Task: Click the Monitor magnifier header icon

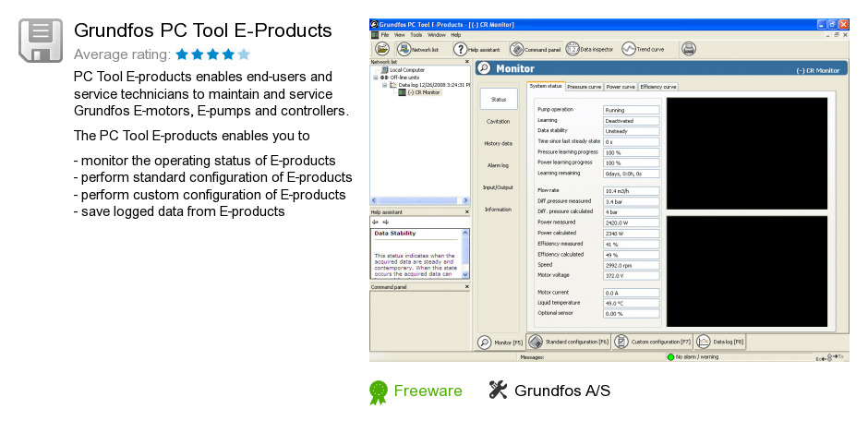Action: click(x=484, y=68)
